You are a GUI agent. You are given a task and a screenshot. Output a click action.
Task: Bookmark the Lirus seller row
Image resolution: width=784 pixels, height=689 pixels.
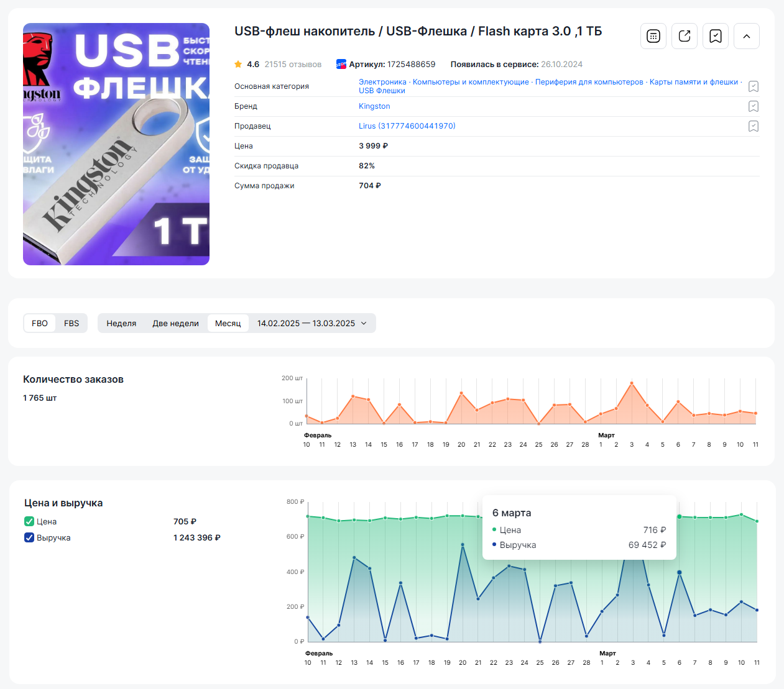753,126
